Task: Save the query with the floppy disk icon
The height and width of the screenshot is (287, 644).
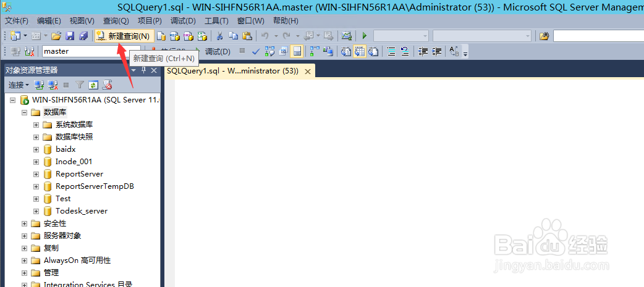Action: [x=70, y=36]
